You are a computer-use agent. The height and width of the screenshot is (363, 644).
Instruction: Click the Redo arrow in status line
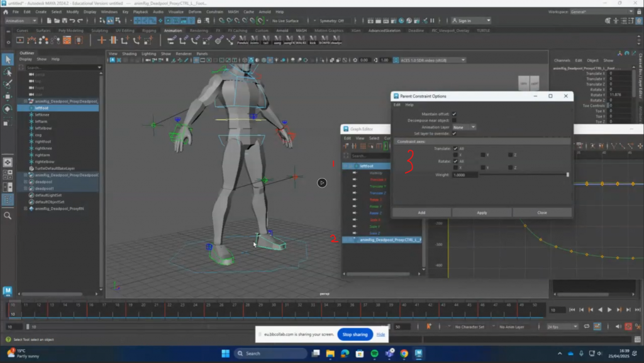80,21
